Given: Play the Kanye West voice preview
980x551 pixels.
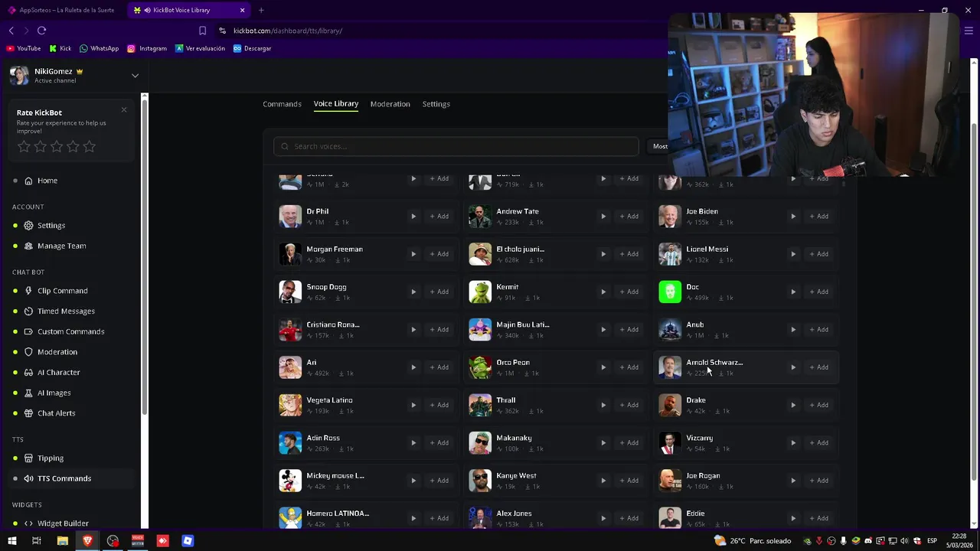Looking at the screenshot, I should (x=603, y=481).
